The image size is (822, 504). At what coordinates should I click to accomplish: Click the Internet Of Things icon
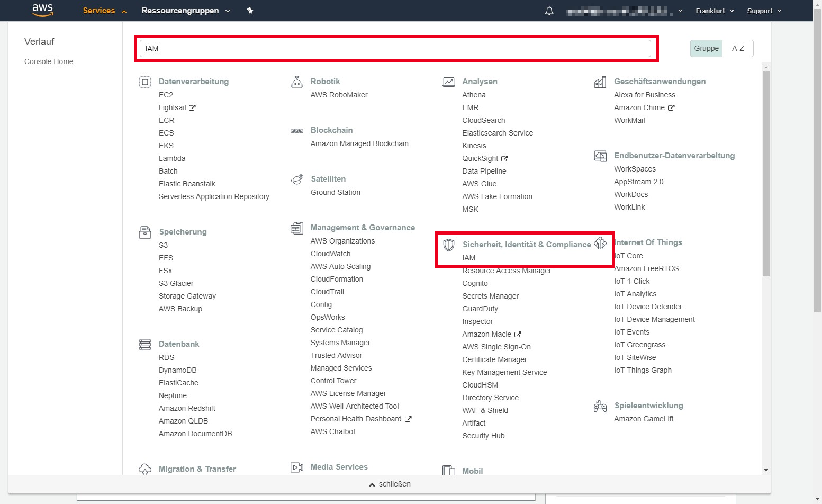tap(600, 243)
